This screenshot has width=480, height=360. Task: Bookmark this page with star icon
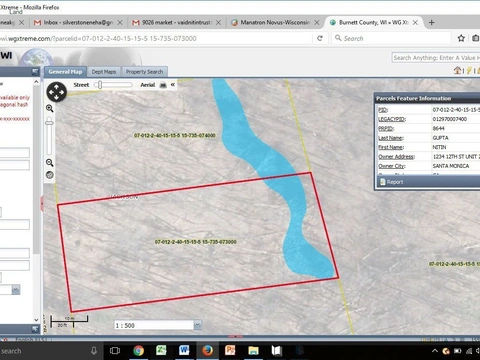click(x=461, y=38)
